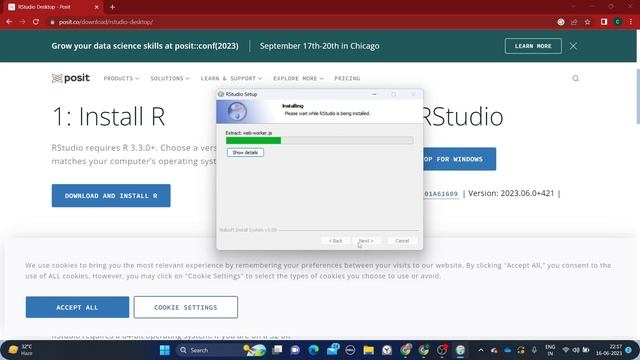Open the Mail app from the taskbar

click(x=332, y=350)
